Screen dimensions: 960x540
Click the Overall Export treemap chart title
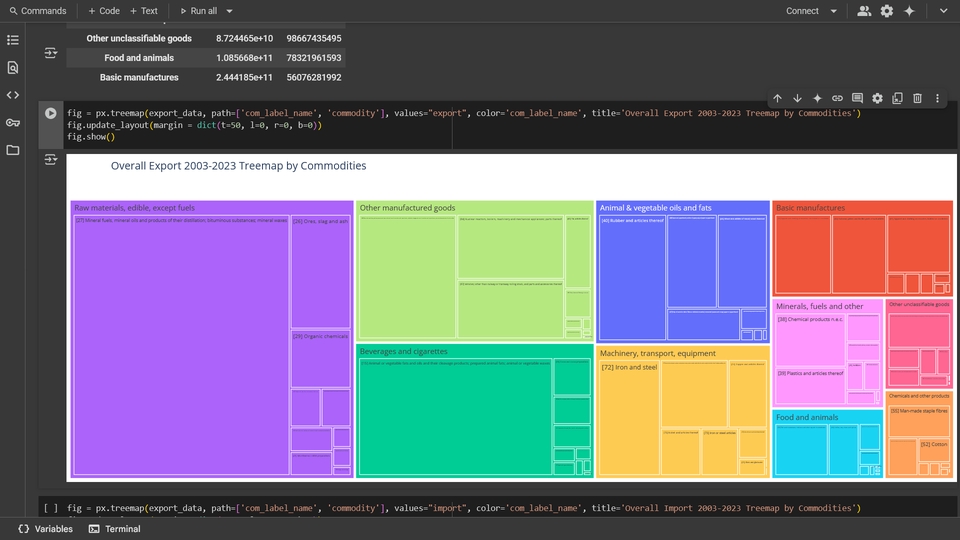point(238,165)
